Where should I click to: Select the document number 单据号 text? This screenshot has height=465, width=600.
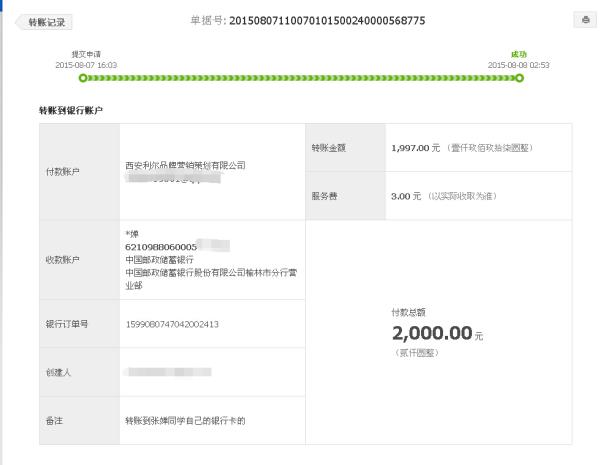tap(308, 20)
